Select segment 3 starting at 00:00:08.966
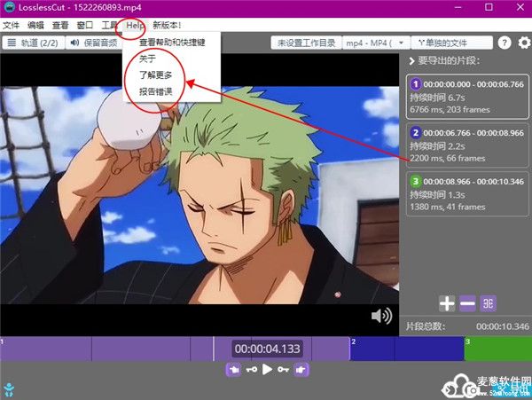 pos(467,193)
